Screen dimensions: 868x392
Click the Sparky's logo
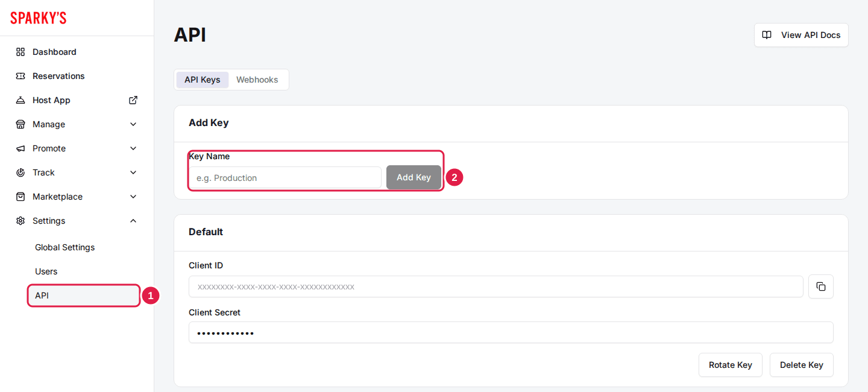click(x=39, y=18)
